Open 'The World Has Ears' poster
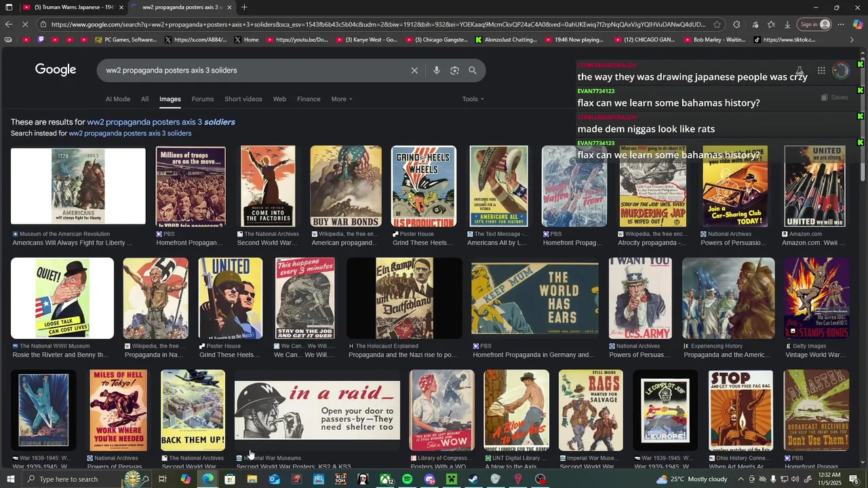The height and width of the screenshot is (488, 868). [535, 298]
